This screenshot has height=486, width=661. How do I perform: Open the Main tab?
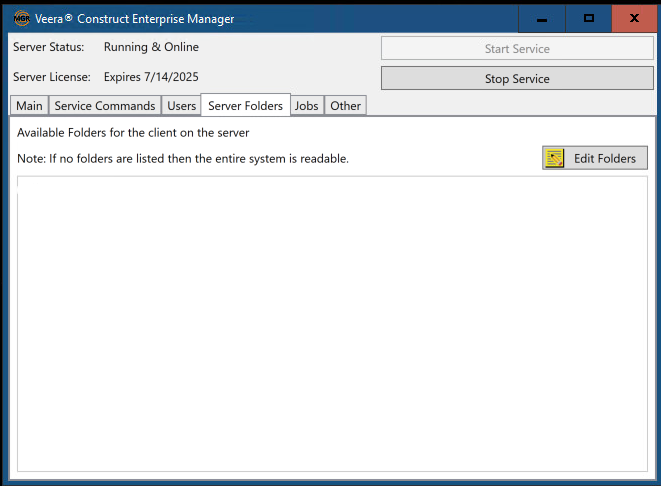pyautogui.click(x=29, y=105)
